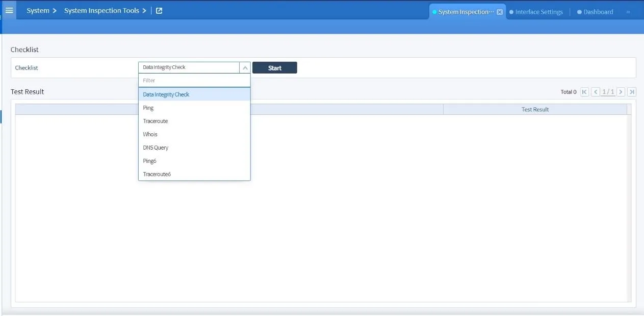
Task: Go to next test results page
Action: [x=621, y=92]
